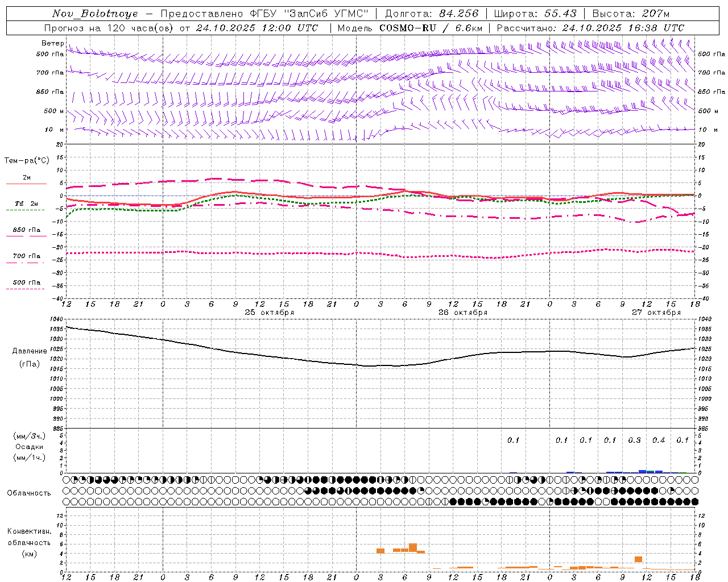
Task: Click the (мм/1ч.) precipitation unit label
Action: [x=29, y=458]
